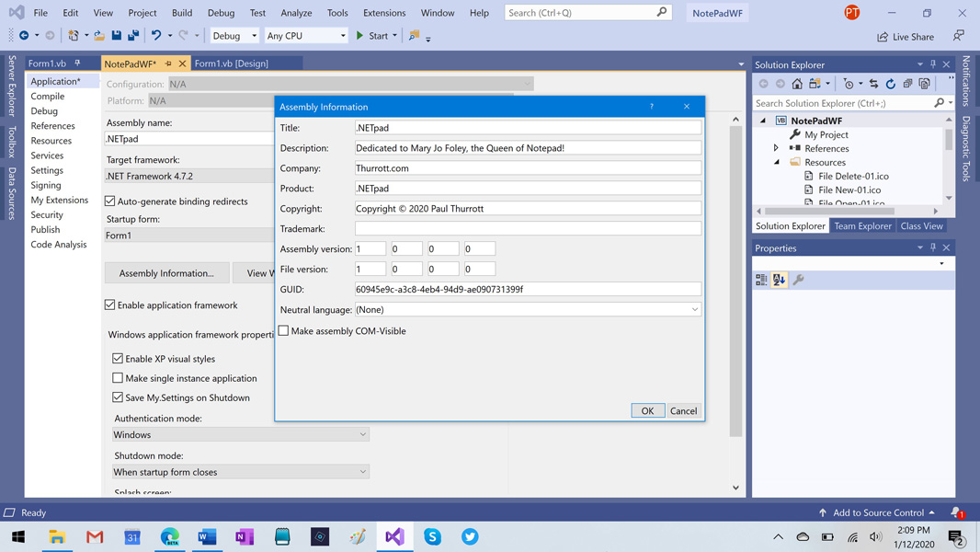Click Cancel in Assembly Information dialog
This screenshot has height=552, width=980.
click(x=683, y=411)
